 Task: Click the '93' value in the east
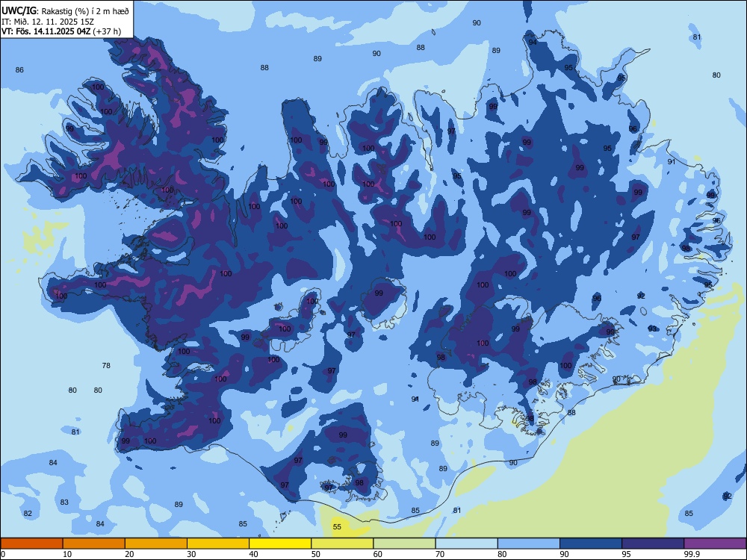pyautogui.click(x=652, y=329)
